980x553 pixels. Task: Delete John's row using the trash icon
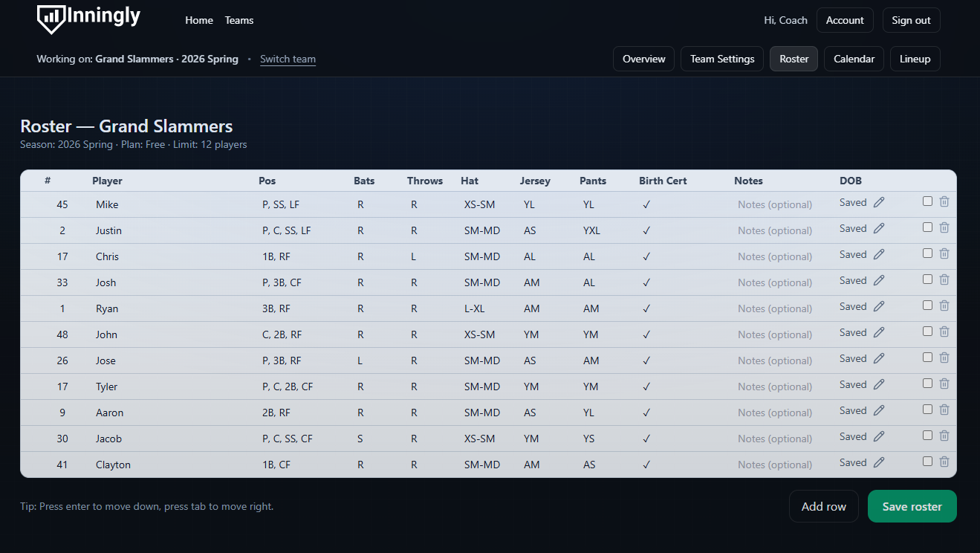click(944, 332)
